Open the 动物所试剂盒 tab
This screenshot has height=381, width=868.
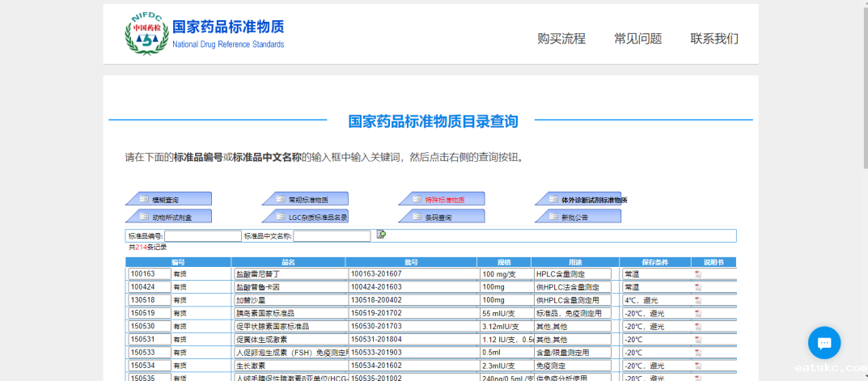168,217
